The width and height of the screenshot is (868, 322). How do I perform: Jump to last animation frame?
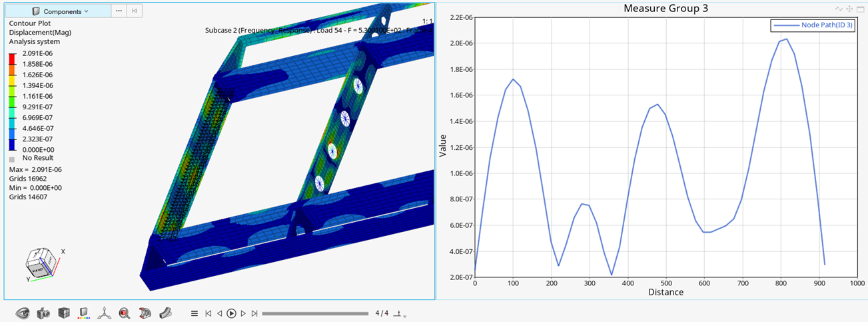click(x=254, y=313)
